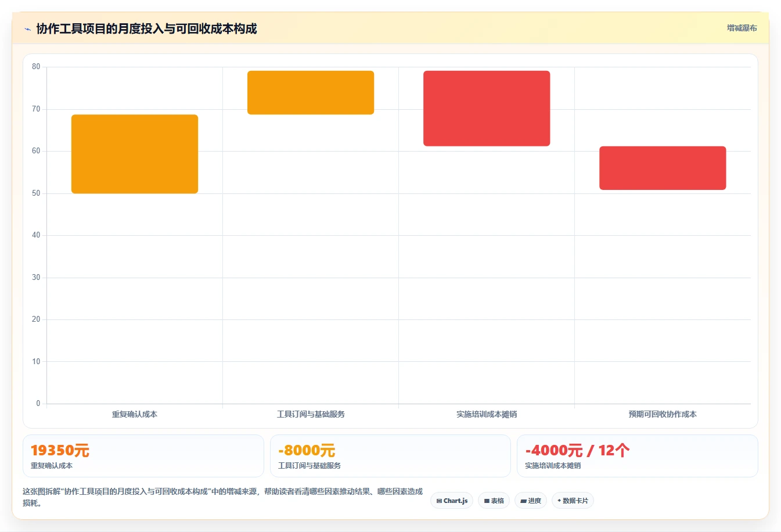Click the 增减瀑布 label in the header
Screen dimensions: 781x532
pyautogui.click(x=742, y=28)
